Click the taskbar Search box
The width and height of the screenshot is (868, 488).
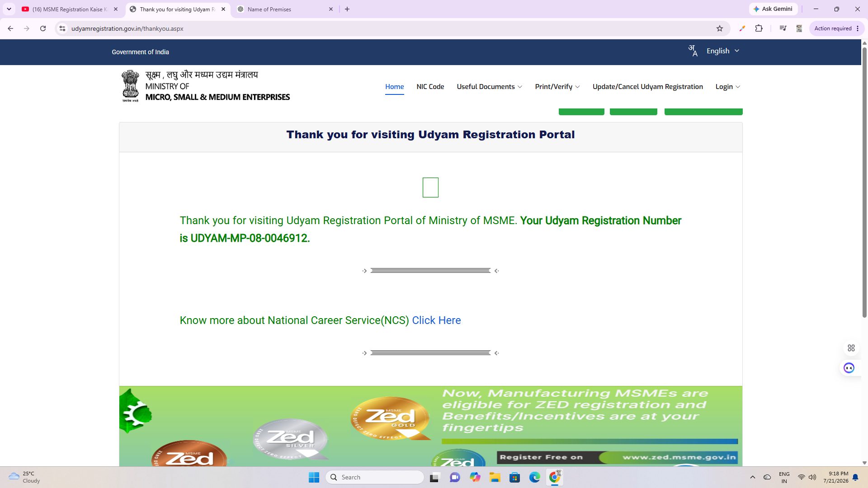(375, 477)
